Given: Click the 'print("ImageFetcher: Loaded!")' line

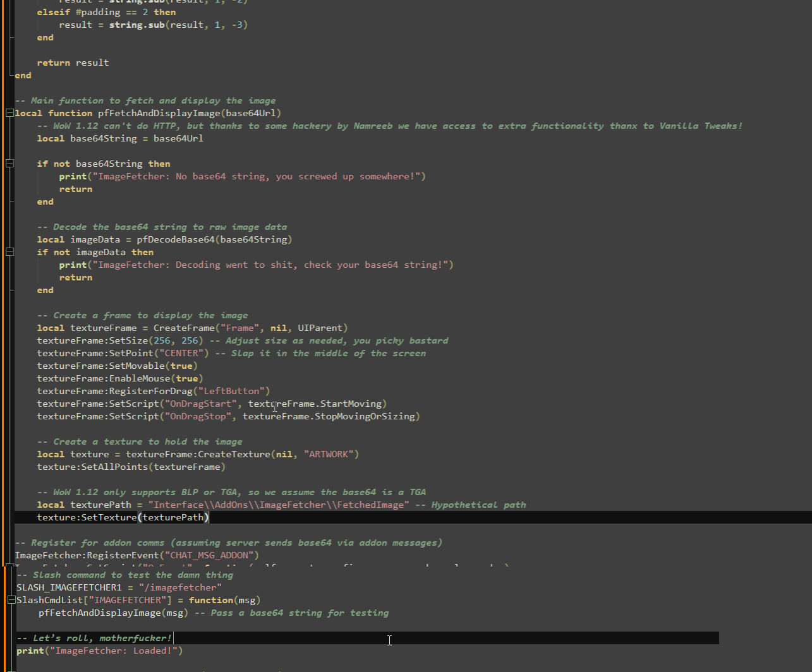Looking at the screenshot, I should click(100, 651).
